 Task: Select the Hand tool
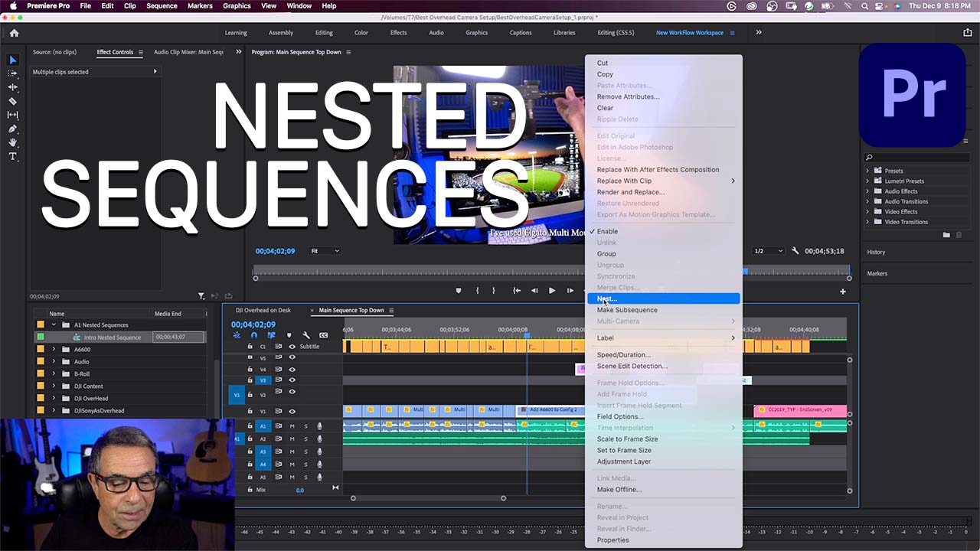(12, 142)
